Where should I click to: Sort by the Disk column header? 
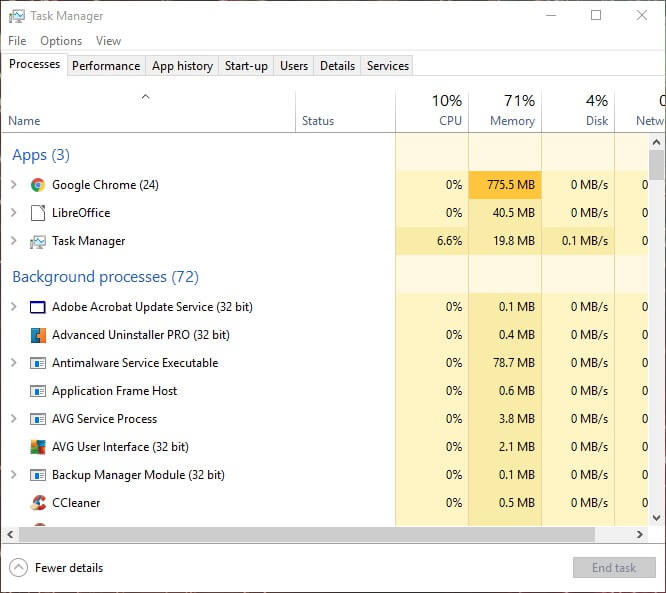pyautogui.click(x=578, y=110)
